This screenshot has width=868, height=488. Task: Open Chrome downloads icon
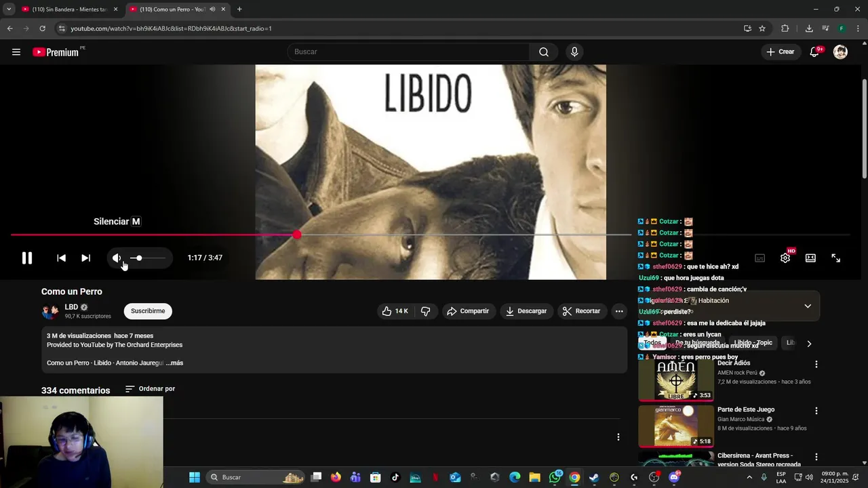tap(809, 28)
